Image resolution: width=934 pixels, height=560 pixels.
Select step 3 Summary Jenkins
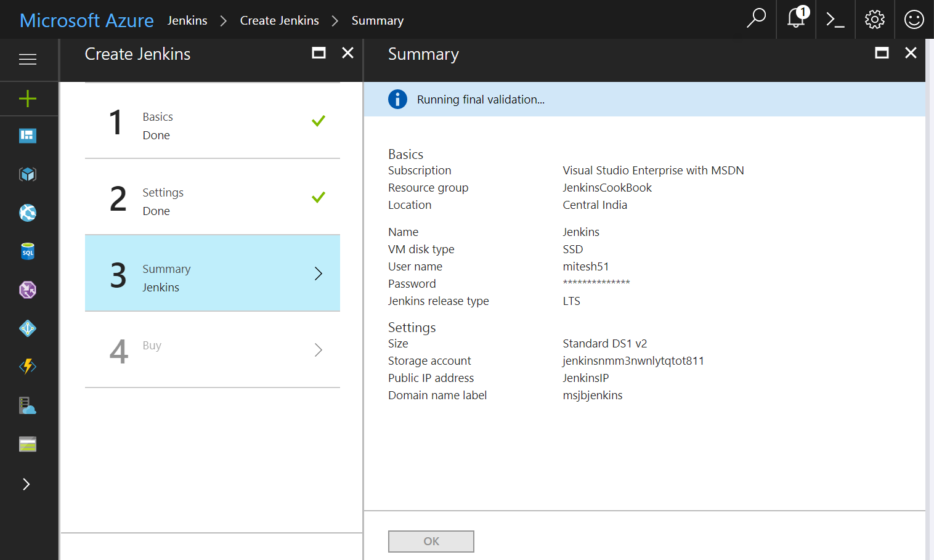click(x=213, y=274)
